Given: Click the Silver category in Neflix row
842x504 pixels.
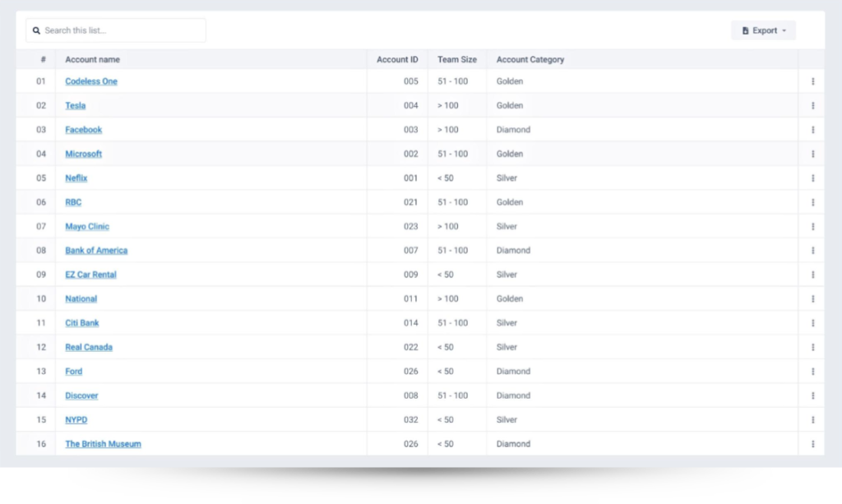Looking at the screenshot, I should coord(507,178).
